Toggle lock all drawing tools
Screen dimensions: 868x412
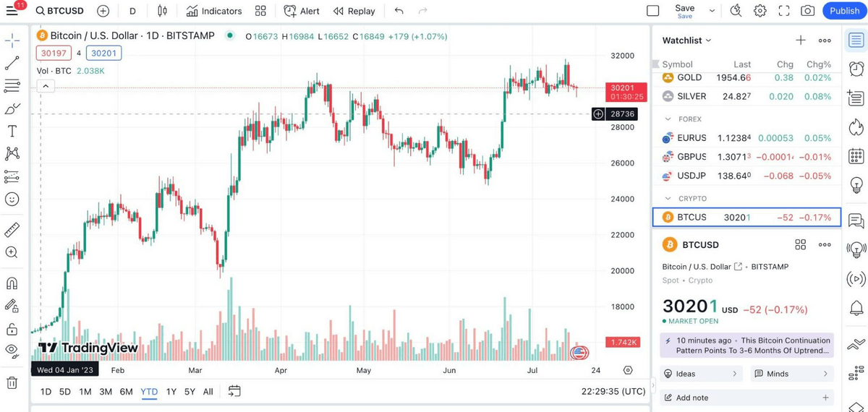coord(12,329)
